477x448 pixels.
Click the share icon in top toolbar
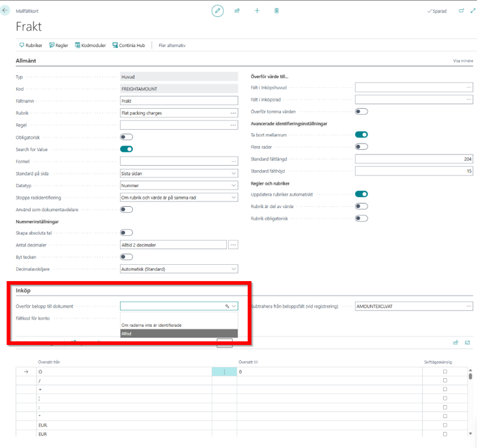tap(237, 11)
